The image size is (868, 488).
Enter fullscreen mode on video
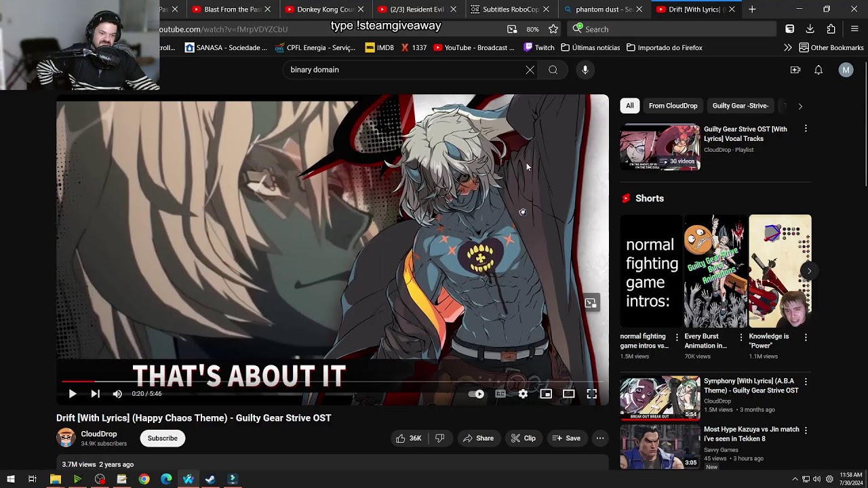pyautogui.click(x=591, y=394)
